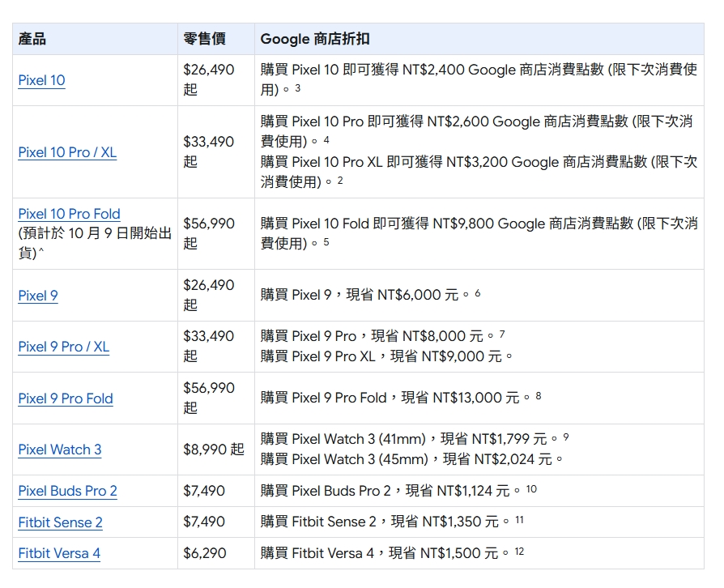Click footnote 3 after Pixel 10 discount
The image size is (724, 588).
pos(298,88)
